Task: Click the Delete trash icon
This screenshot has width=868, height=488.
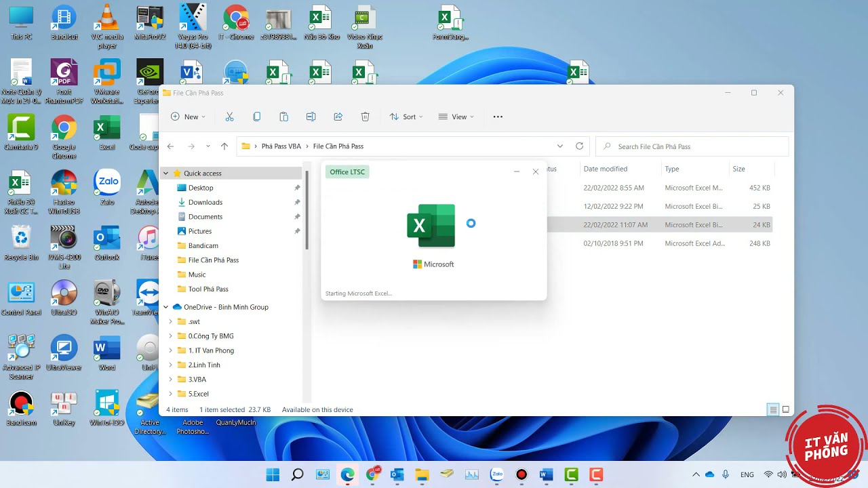Action: [x=365, y=117]
